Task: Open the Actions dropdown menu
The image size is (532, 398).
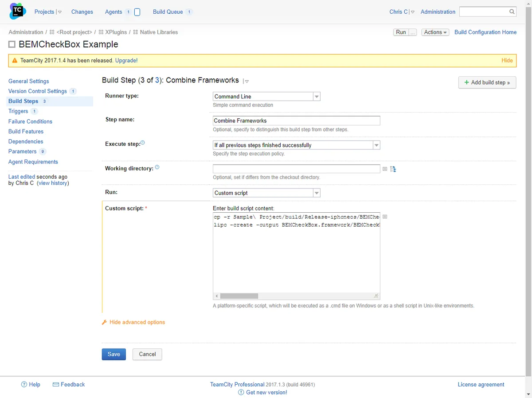Action: pyautogui.click(x=435, y=32)
